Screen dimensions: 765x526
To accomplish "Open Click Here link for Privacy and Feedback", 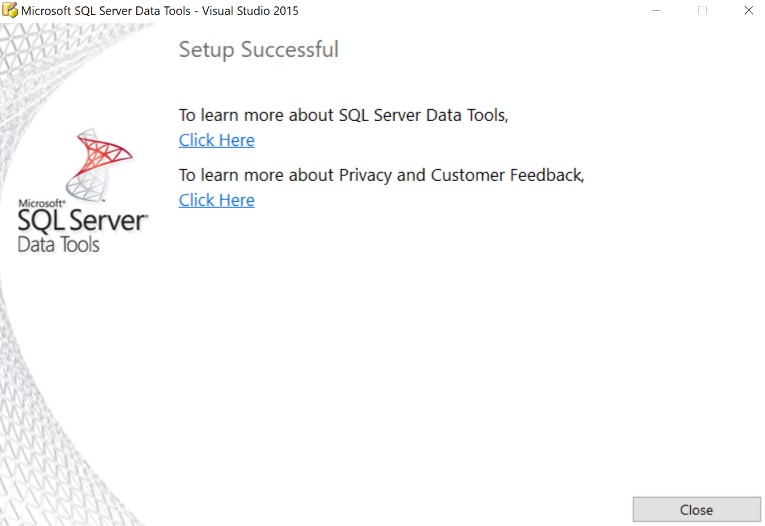I will coord(216,200).
